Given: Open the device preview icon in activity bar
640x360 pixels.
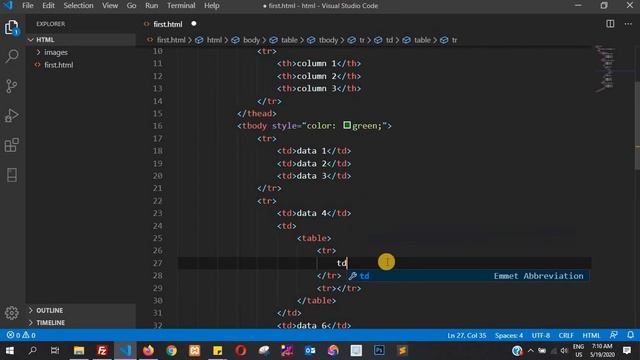Looking at the screenshot, I should pos(12,175).
